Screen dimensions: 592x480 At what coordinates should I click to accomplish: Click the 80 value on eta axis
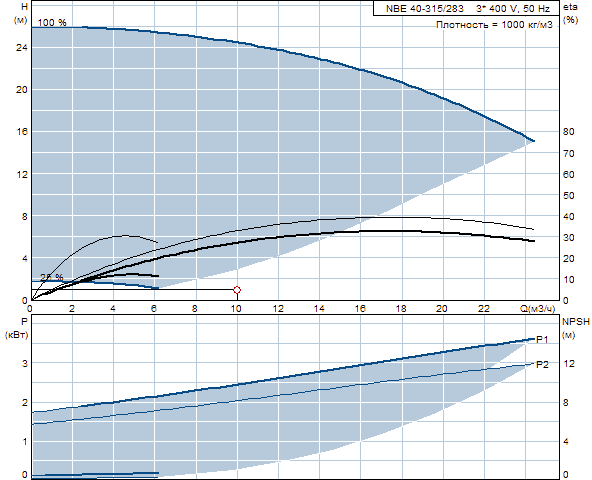(x=569, y=132)
